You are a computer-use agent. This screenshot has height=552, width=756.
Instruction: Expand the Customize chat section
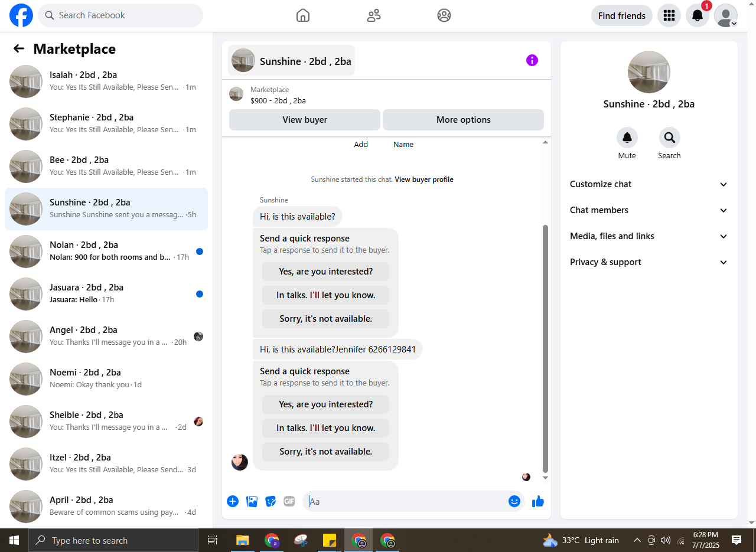(649, 184)
